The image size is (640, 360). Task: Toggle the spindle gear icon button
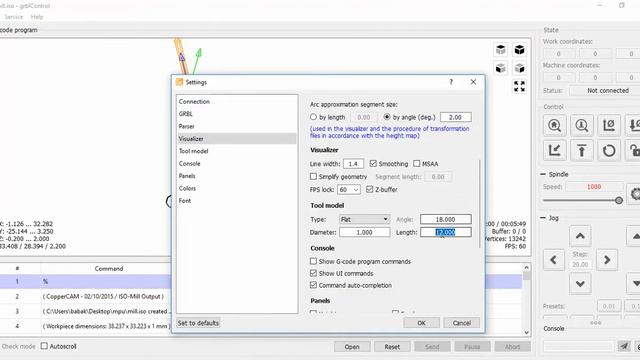pos(634,193)
